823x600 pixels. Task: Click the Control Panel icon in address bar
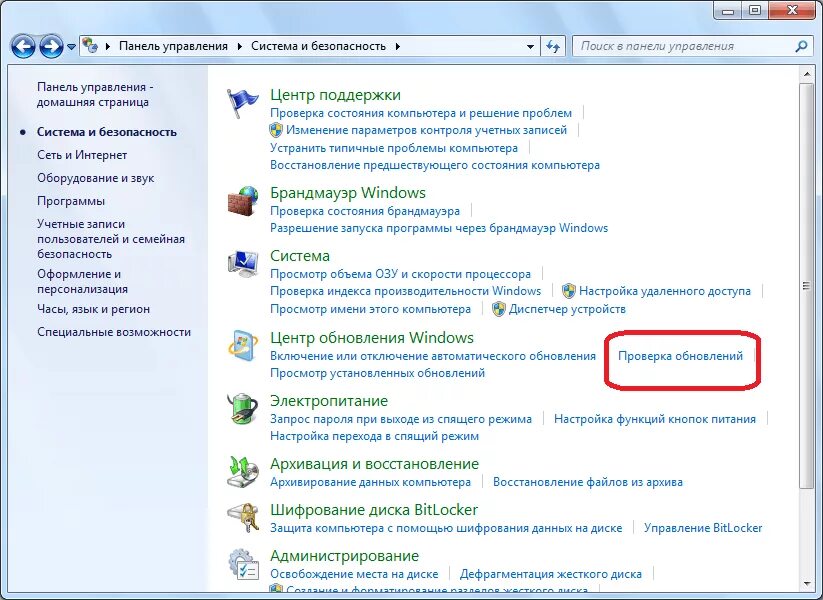pos(90,46)
